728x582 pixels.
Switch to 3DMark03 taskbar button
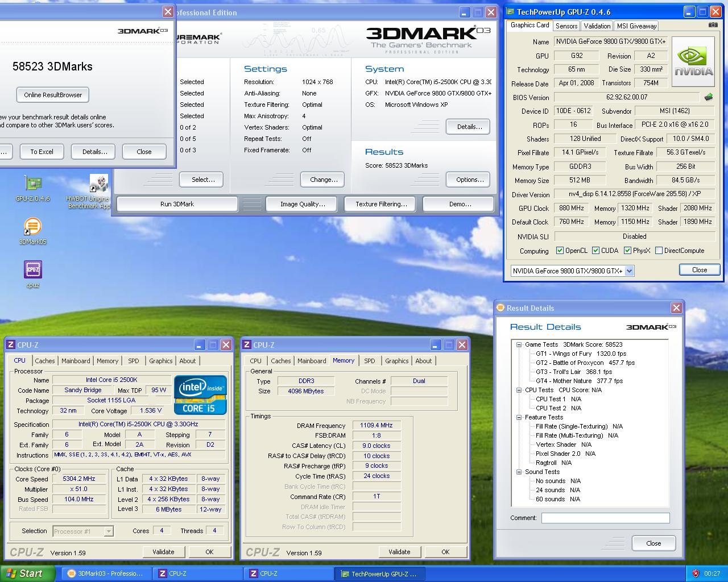[x=106, y=574]
